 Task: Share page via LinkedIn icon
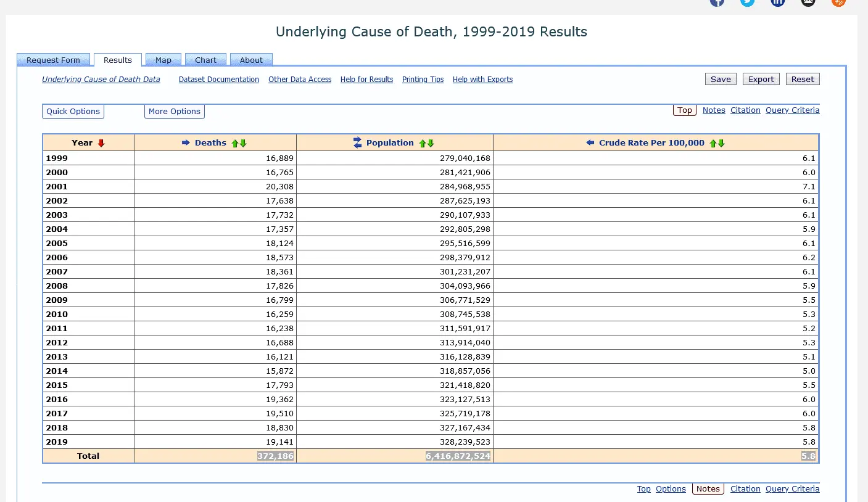pos(778,2)
